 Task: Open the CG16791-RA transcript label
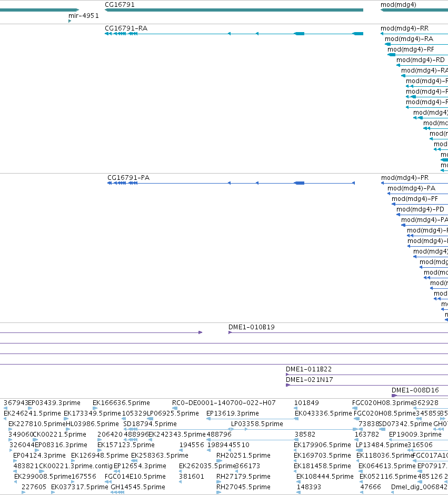pyautogui.click(x=126, y=28)
